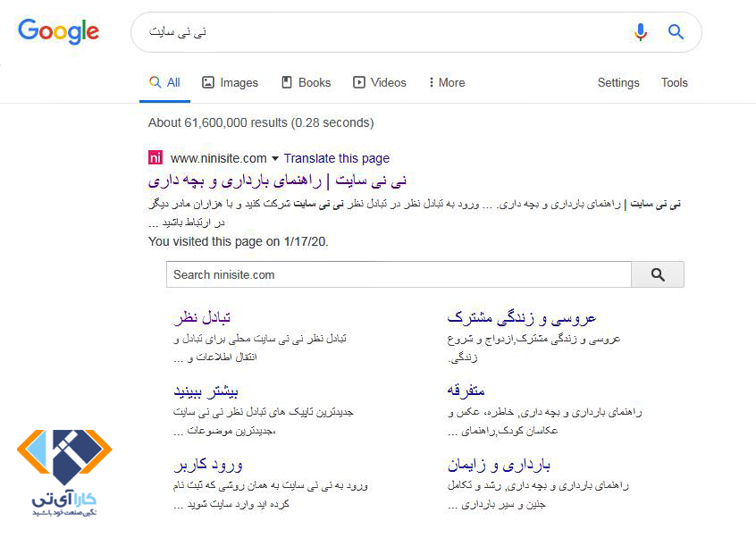Open the More search categories menu
Viewport: 756px width, 538px height.
447,82
